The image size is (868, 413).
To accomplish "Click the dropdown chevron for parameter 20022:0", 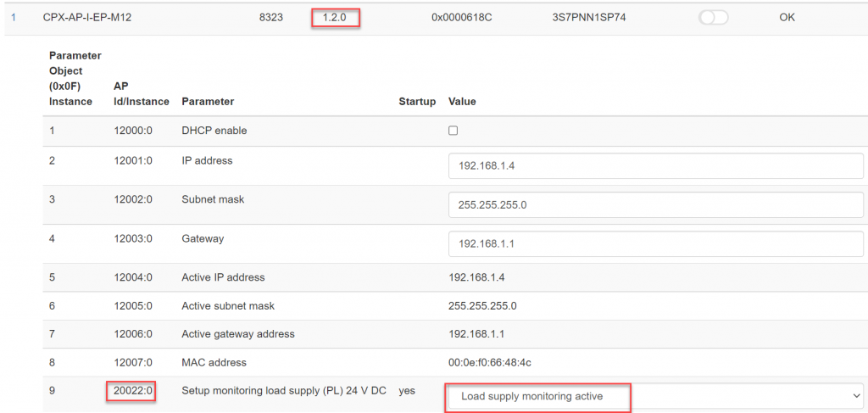I will tap(857, 396).
